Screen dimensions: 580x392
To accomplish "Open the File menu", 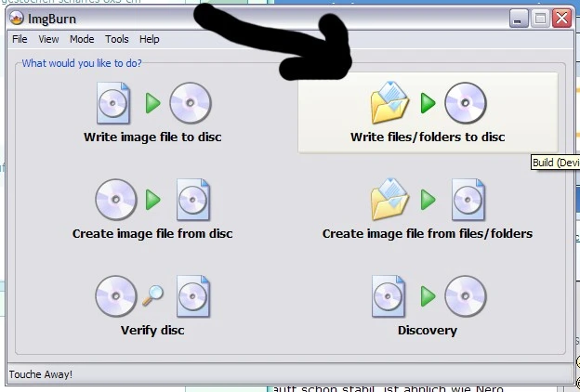I will click(x=20, y=39).
